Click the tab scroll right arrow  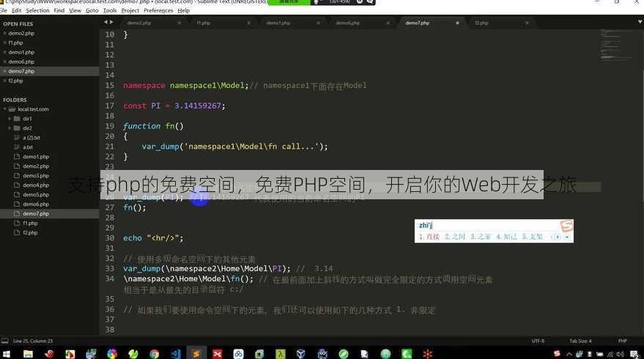click(111, 22)
